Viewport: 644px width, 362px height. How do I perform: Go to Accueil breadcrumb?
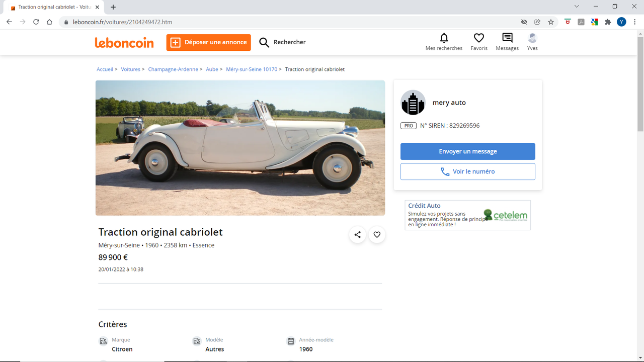tap(105, 69)
